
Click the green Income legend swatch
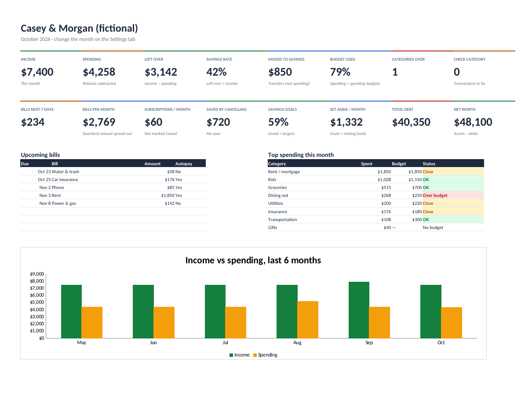click(231, 355)
